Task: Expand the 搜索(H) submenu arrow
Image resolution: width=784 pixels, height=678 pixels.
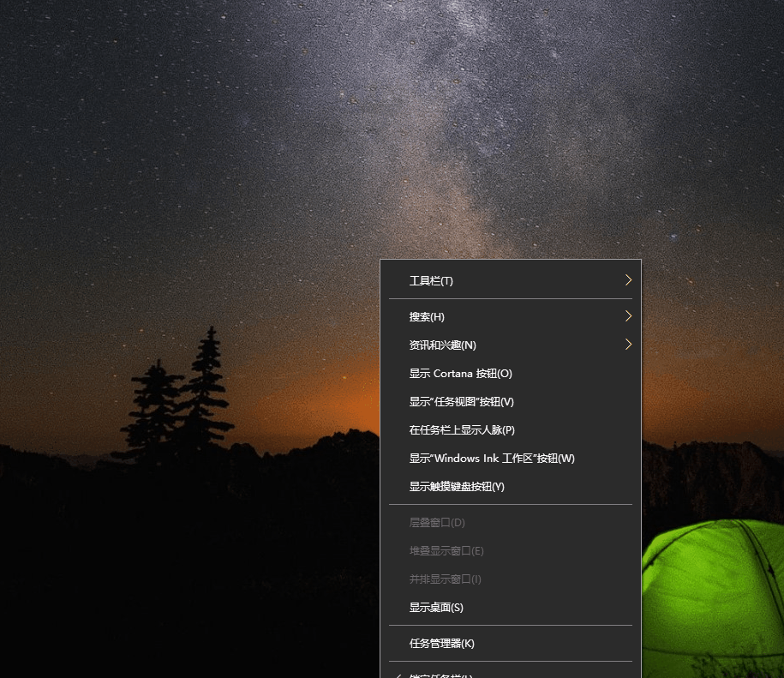Action: pos(628,316)
